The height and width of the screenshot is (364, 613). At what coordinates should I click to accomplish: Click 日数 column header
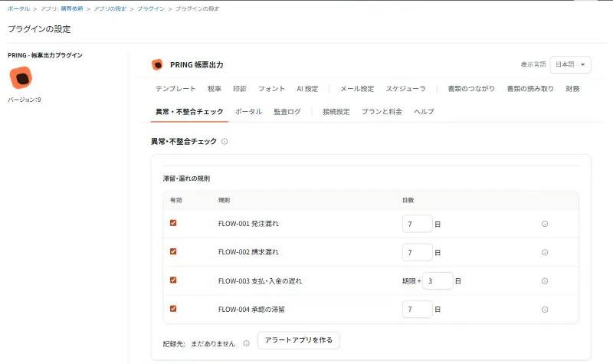[408, 200]
